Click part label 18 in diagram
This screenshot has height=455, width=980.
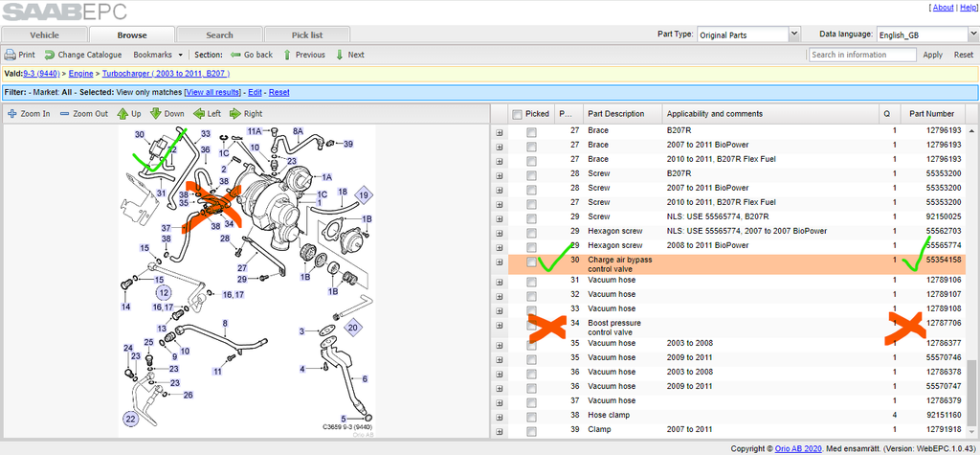[343, 192]
